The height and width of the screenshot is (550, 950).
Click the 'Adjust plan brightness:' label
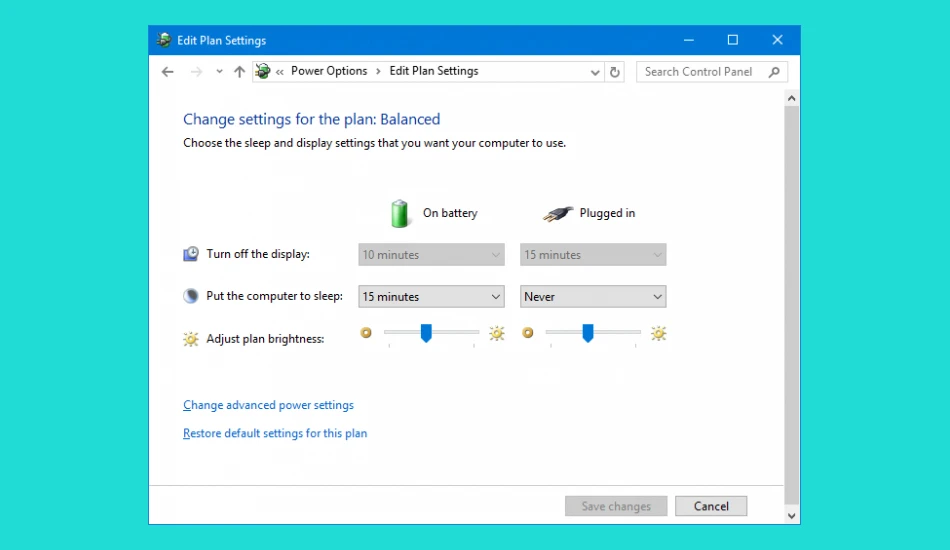[x=265, y=339]
